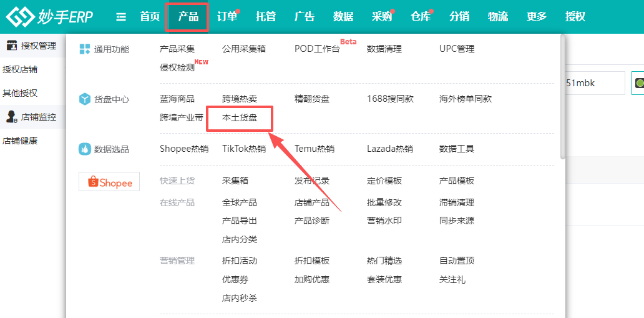Open POD工作台 Beta link

tap(318, 49)
